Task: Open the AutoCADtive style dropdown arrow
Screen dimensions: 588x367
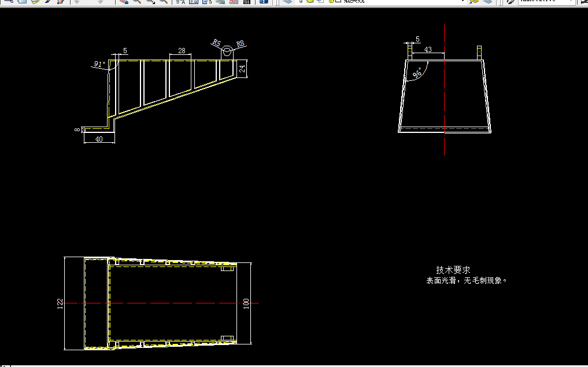Action: pos(571,2)
